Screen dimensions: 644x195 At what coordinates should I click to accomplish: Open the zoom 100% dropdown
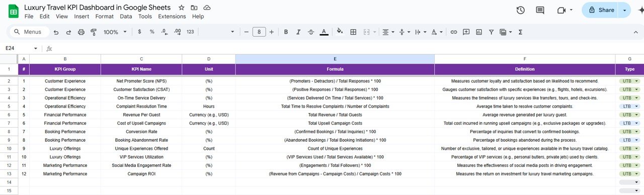coord(115,32)
